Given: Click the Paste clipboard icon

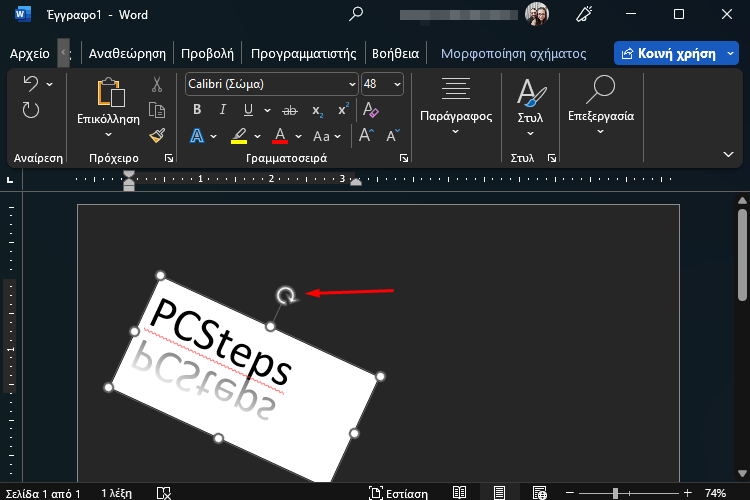Looking at the screenshot, I should pos(110,92).
